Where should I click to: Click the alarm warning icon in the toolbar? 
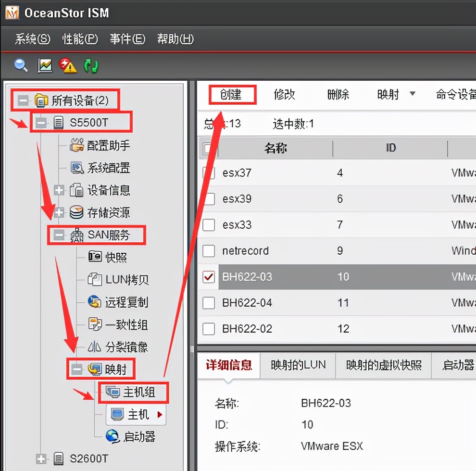click(68, 65)
